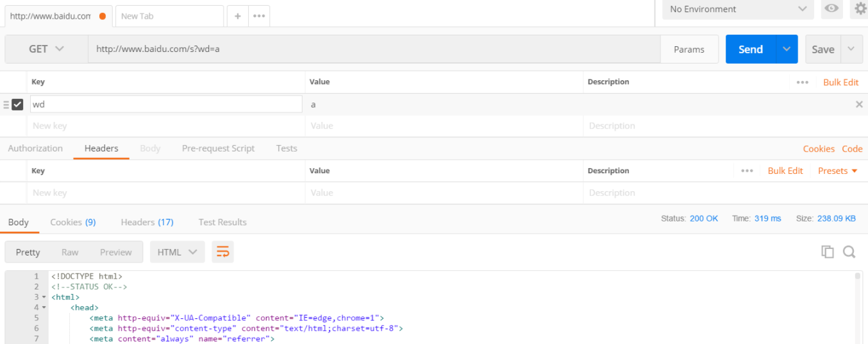This screenshot has height=344, width=868.
Task: Open the tab options three-dots menu
Action: click(259, 16)
